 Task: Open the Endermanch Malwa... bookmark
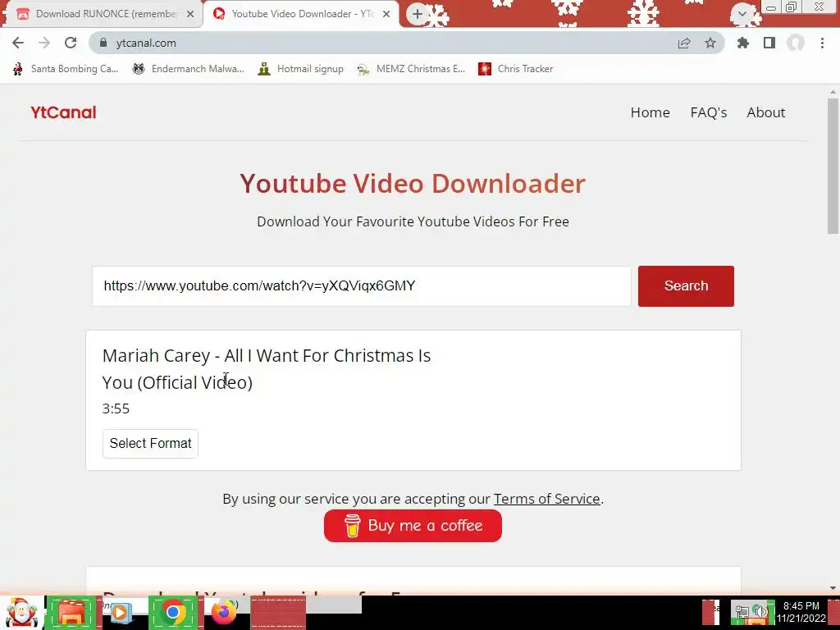tap(188, 69)
